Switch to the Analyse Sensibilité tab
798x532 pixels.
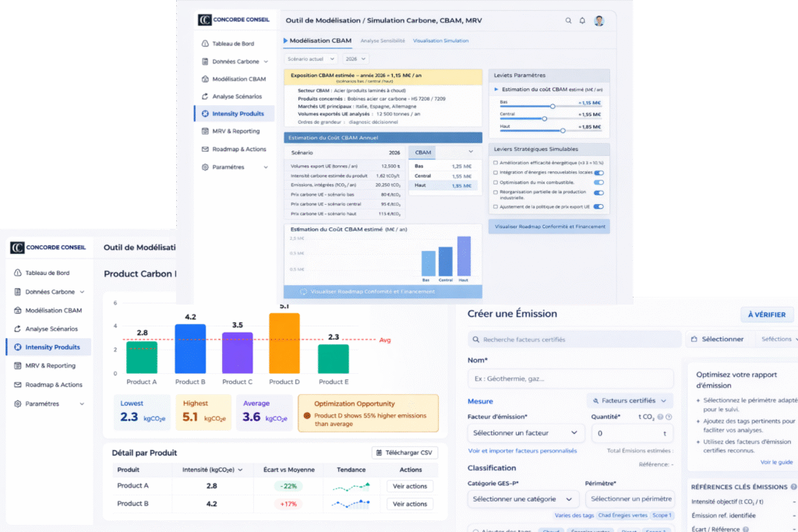point(382,41)
